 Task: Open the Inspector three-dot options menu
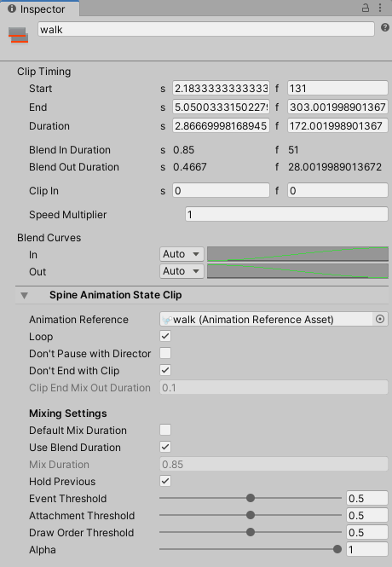(x=380, y=8)
